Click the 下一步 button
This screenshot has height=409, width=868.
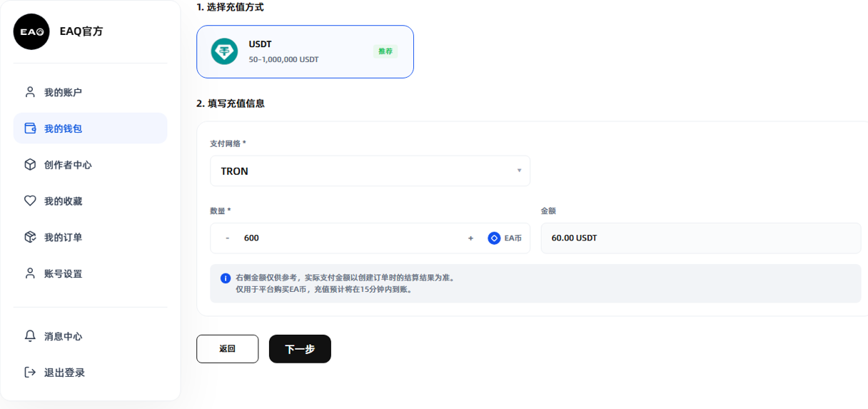pyautogui.click(x=300, y=349)
